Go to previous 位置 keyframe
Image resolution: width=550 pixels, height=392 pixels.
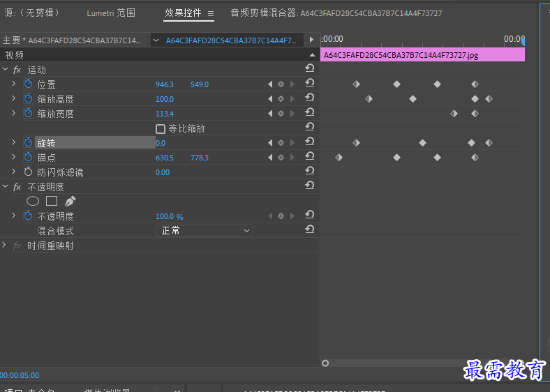point(270,84)
